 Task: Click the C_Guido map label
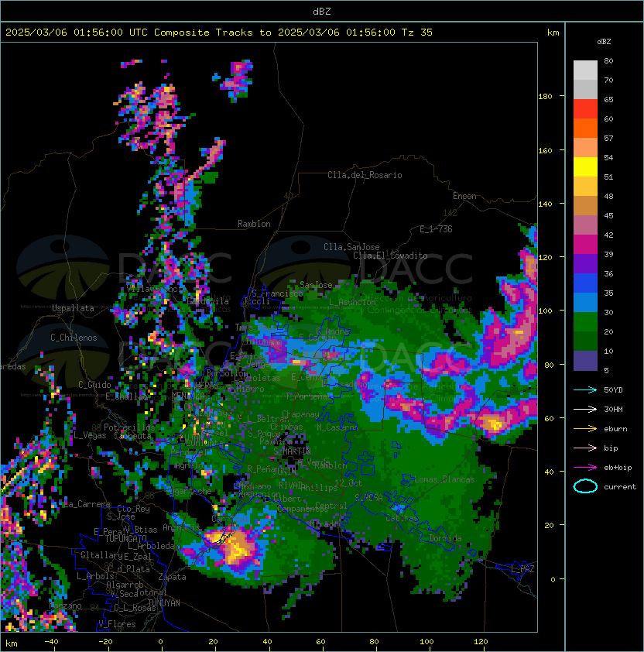[94, 385]
